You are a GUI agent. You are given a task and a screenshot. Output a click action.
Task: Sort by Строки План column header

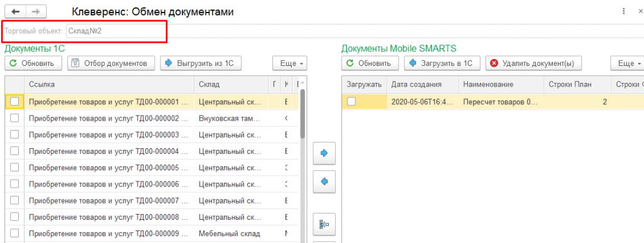pyautogui.click(x=577, y=85)
